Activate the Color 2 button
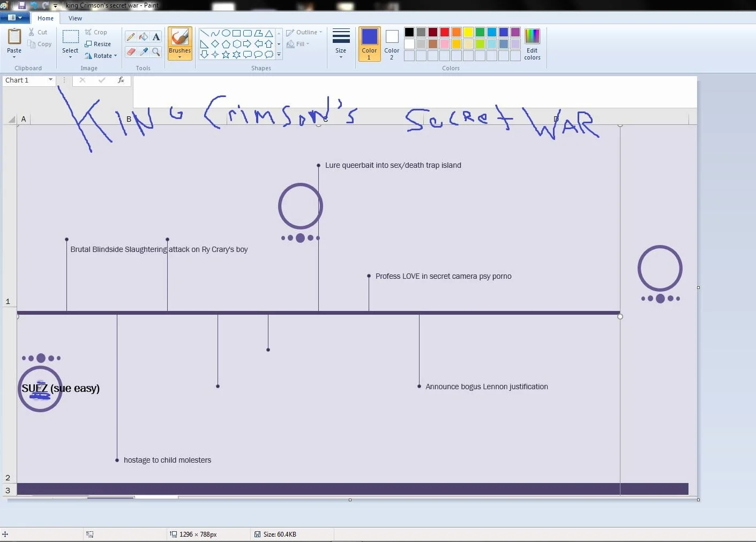Screen dimensions: 756x542 click(392, 43)
